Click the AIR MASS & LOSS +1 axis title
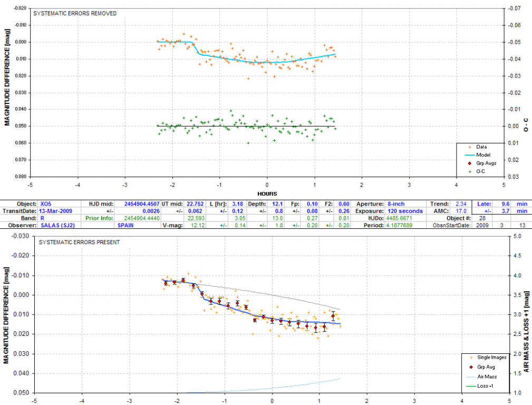This screenshot has width=532, height=405. point(526,332)
